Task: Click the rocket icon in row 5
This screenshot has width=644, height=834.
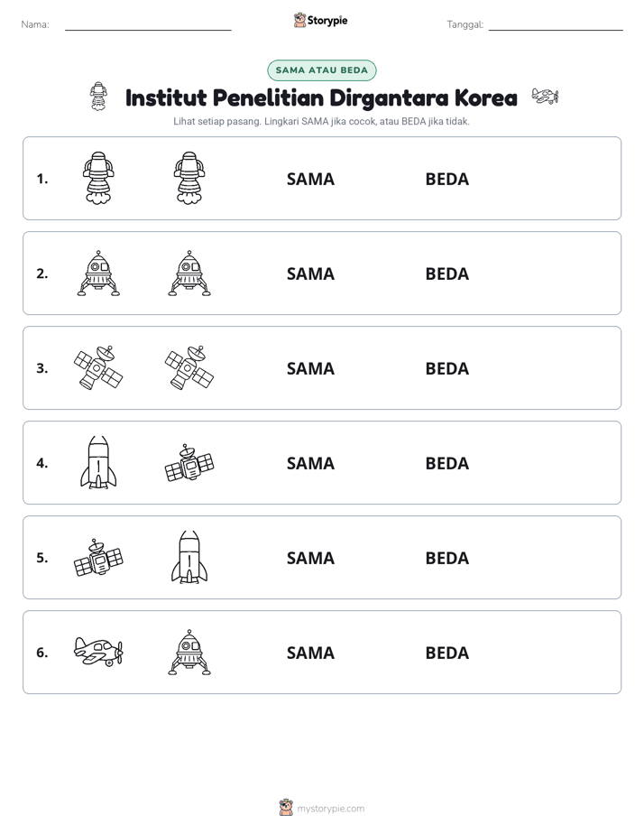Action: [189, 557]
